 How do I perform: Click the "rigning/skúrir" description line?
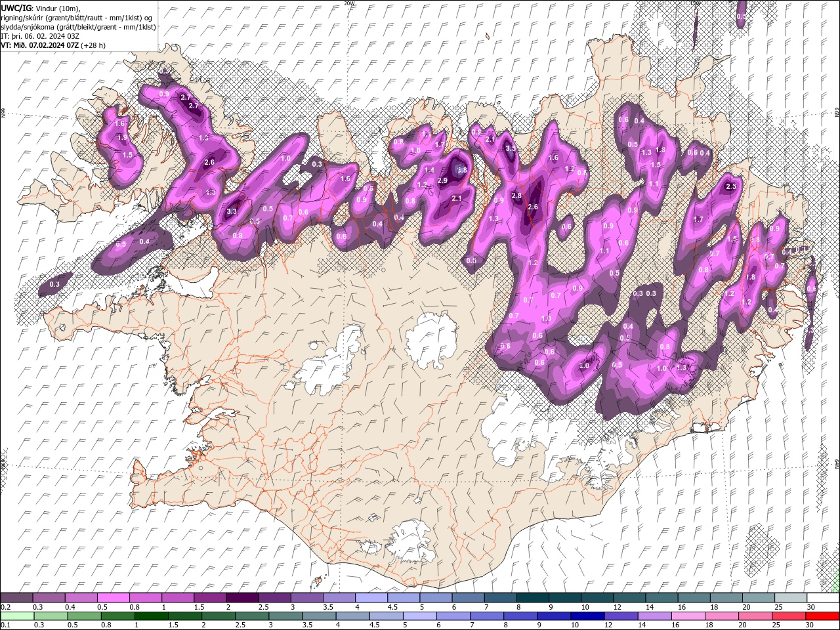tap(77, 18)
